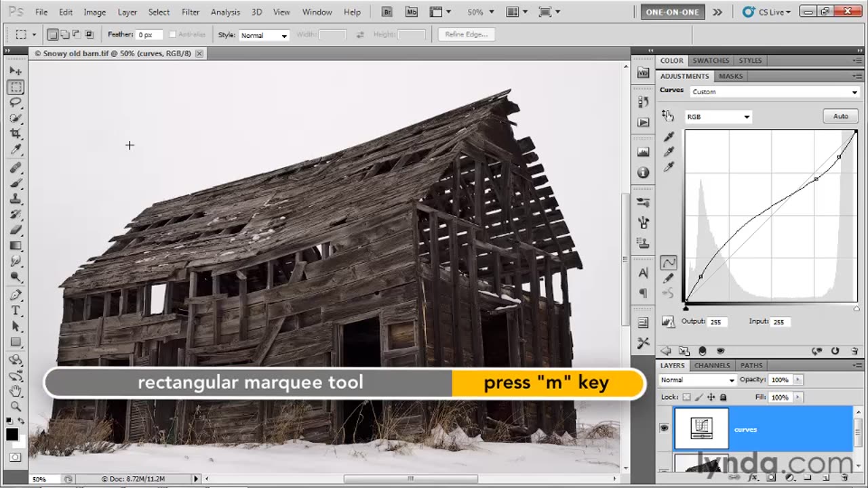This screenshot has height=488, width=868.
Task: Open the File menu
Action: (x=41, y=12)
